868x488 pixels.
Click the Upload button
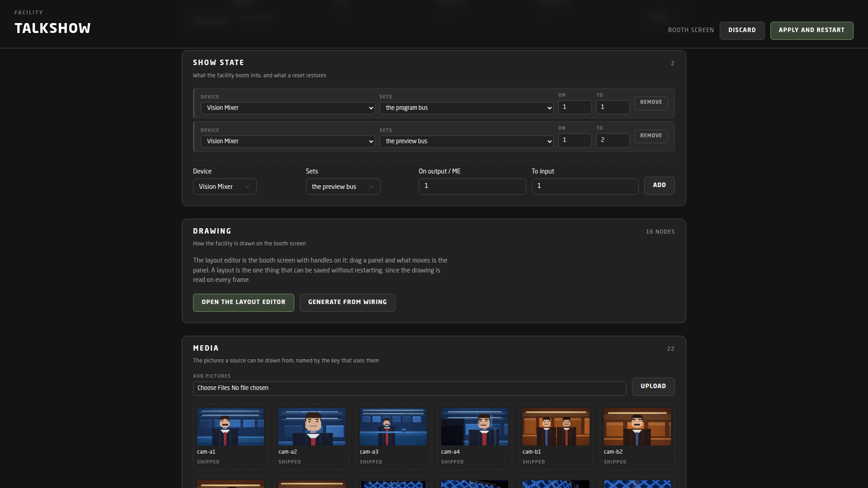(653, 387)
